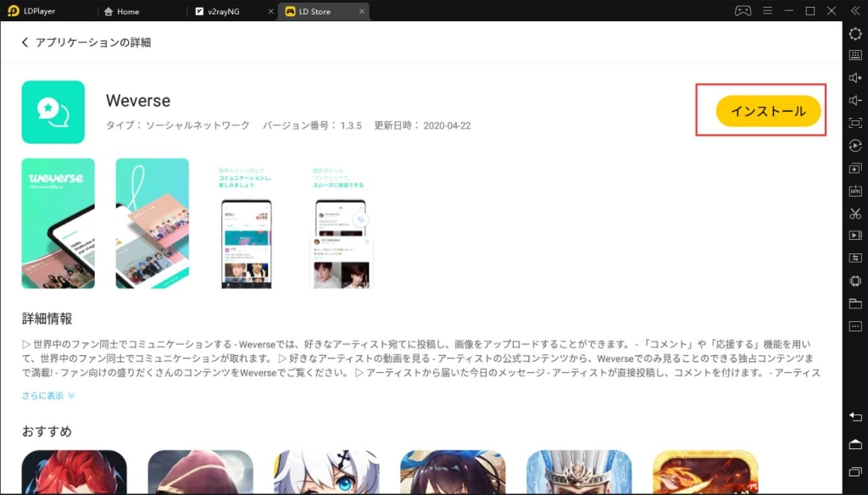Click the 詳細情報 heading
Viewport: 868px width, 495px height.
pos(47,319)
